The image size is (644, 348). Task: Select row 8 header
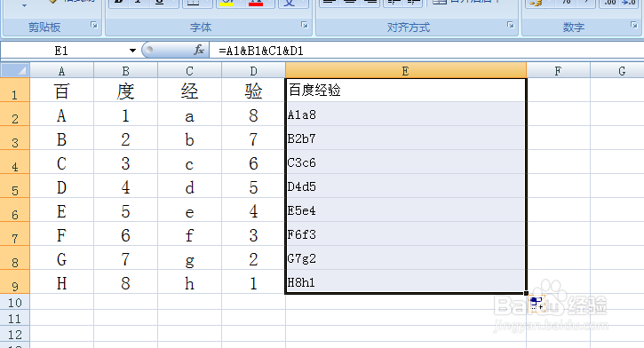(15, 257)
